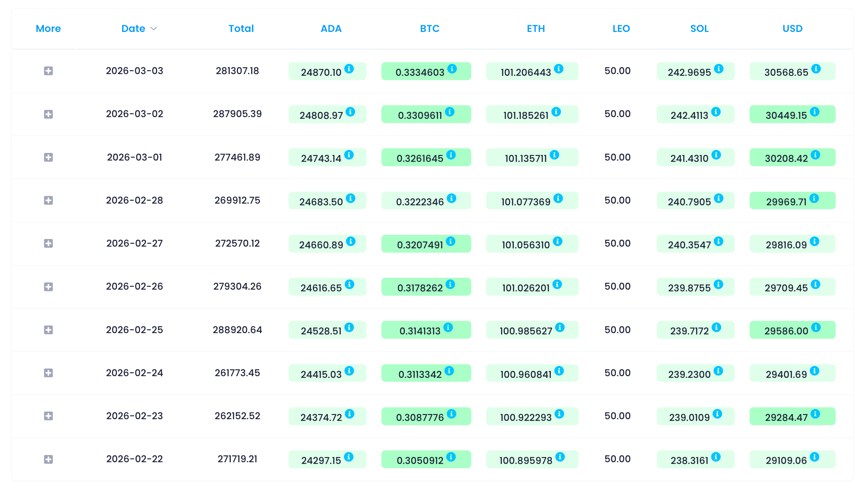Select total value 271719.21
The width and height of the screenshot is (868, 484).
(238, 459)
